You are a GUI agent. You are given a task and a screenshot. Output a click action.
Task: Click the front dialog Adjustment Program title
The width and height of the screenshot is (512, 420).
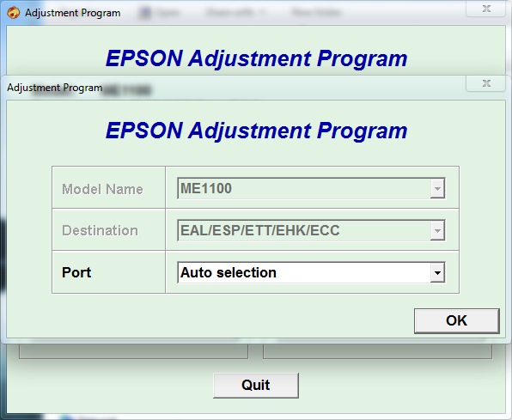pos(55,88)
